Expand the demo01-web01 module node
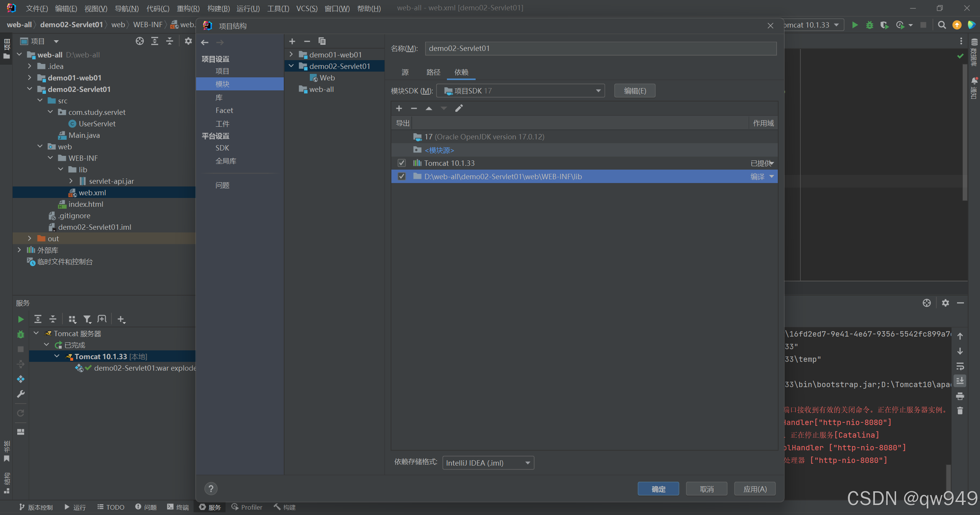The image size is (980, 515). click(291, 54)
